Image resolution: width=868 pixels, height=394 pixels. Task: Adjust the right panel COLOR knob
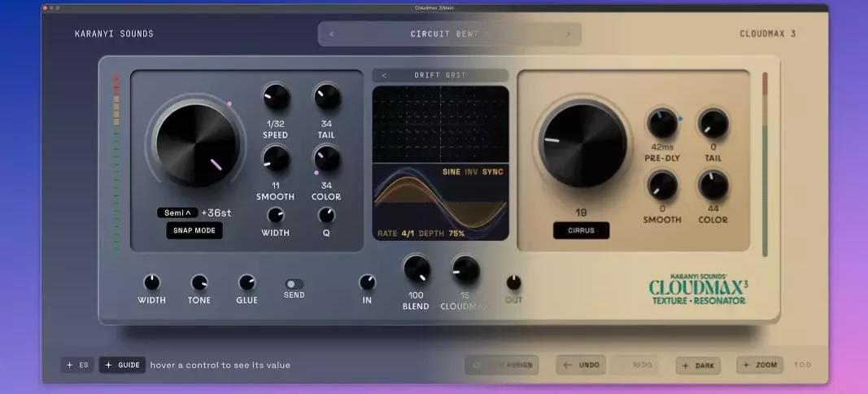pyautogui.click(x=713, y=185)
